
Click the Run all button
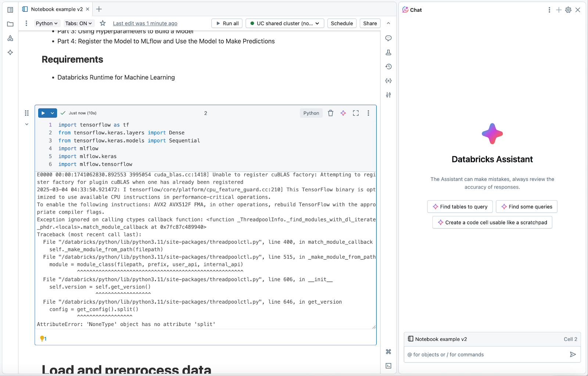227,23
